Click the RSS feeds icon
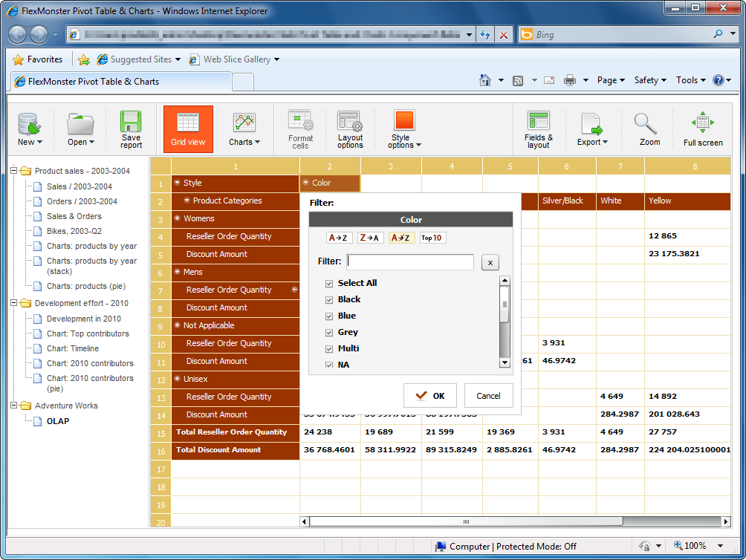Image resolution: width=746 pixels, height=560 pixels. [x=518, y=81]
